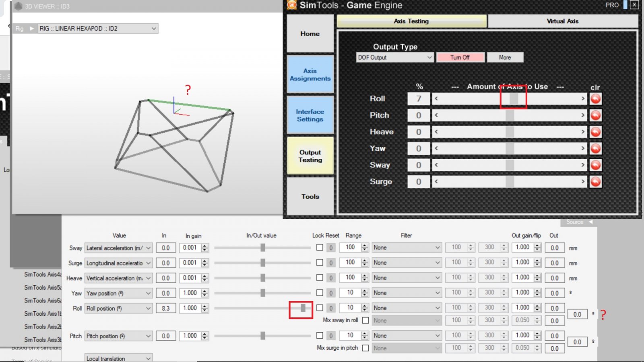Open the Axis Assignments section
Viewport: 644px width, 362px height.
click(310, 74)
